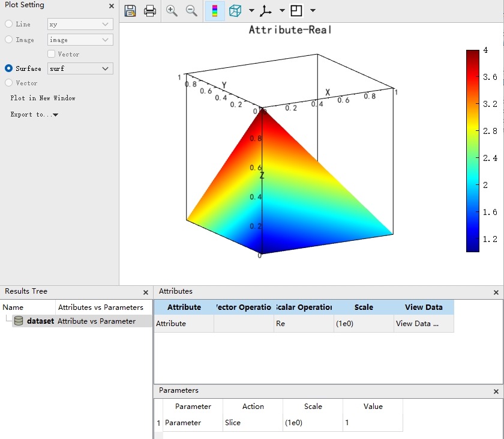The image size is (504, 439).
Task: Click the 'Slice' action cell
Action: tap(253, 423)
